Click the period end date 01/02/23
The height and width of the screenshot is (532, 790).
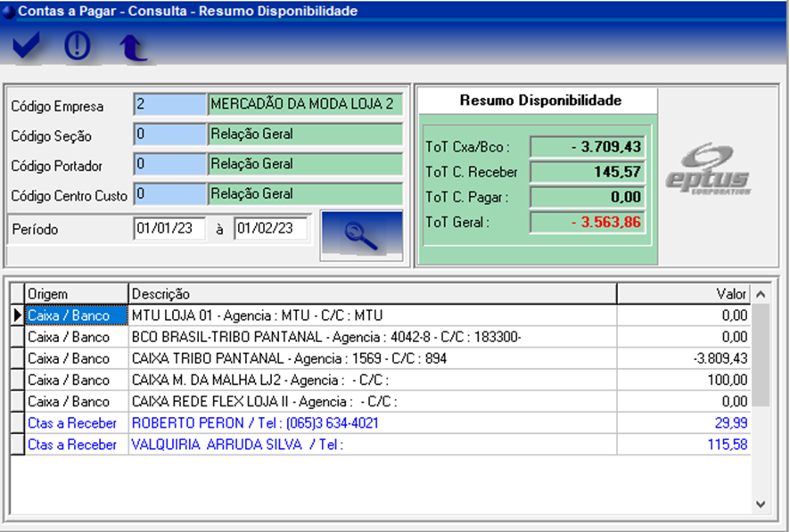270,229
